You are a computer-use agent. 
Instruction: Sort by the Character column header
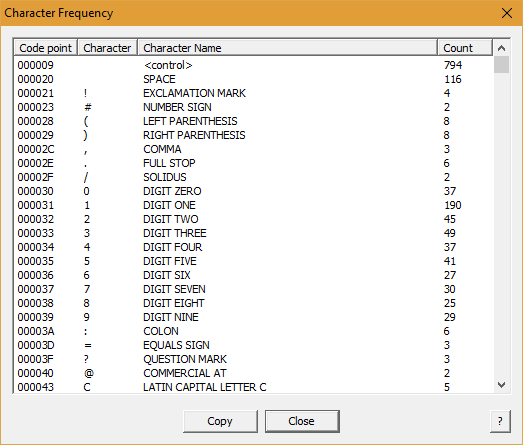click(x=107, y=48)
